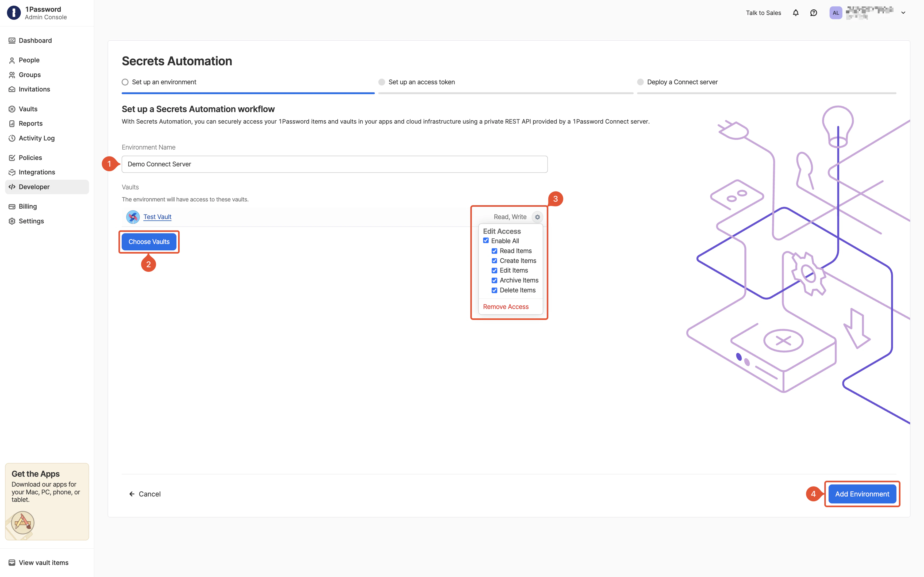Expand the account menu chevron
Viewport: 924px width, 577px height.
point(903,13)
